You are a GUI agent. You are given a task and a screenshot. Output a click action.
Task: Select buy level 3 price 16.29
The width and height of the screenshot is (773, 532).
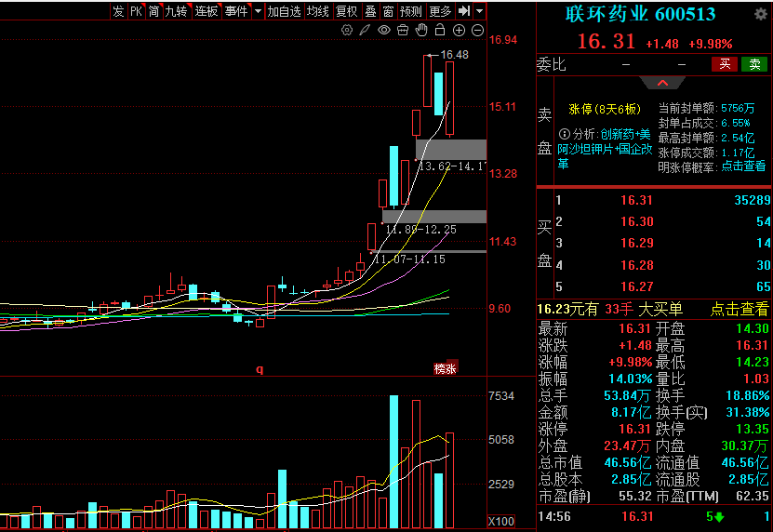[x=636, y=243]
